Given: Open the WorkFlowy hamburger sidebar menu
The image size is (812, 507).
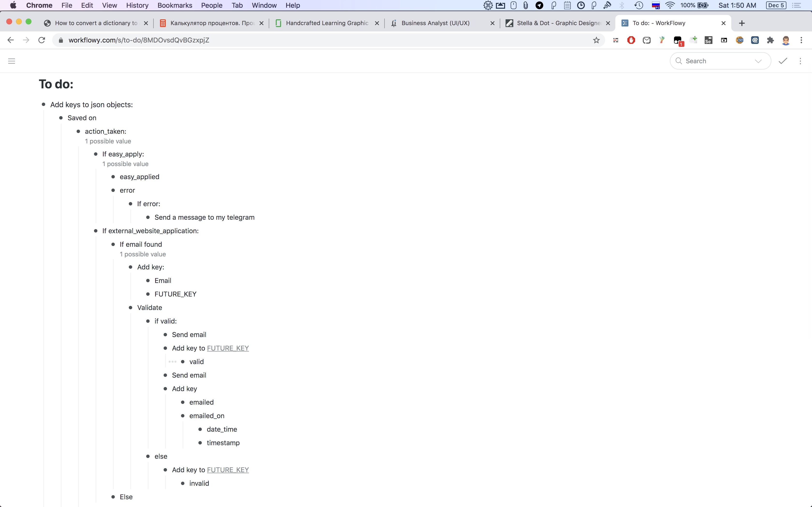Looking at the screenshot, I should click(11, 61).
